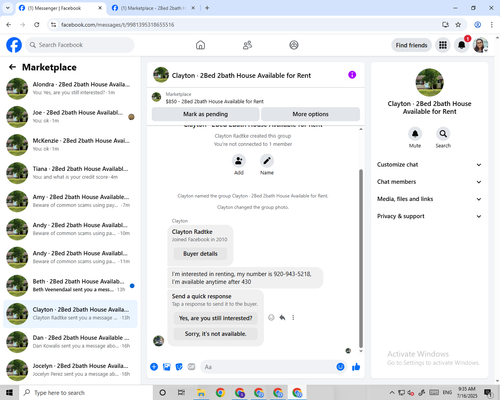Open account profile picture menu

tap(480, 45)
